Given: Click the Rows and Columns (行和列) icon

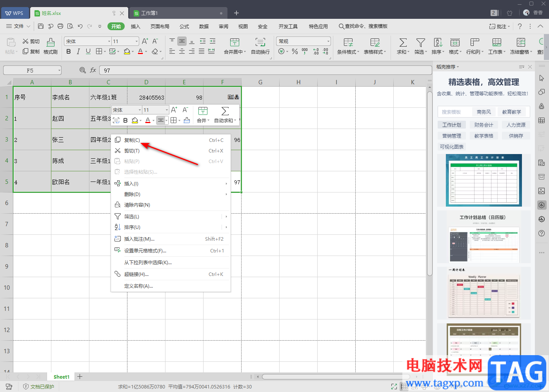Looking at the screenshot, I should click(474, 42).
